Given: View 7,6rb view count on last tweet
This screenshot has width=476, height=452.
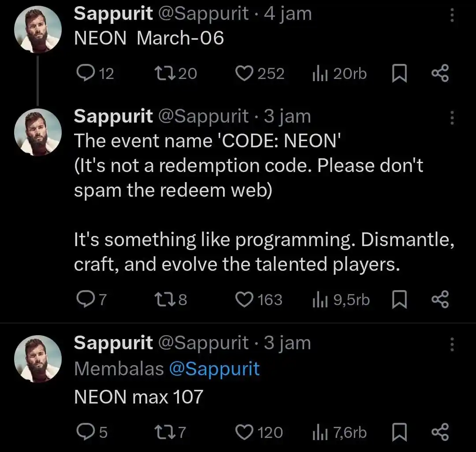Looking at the screenshot, I should [339, 432].
